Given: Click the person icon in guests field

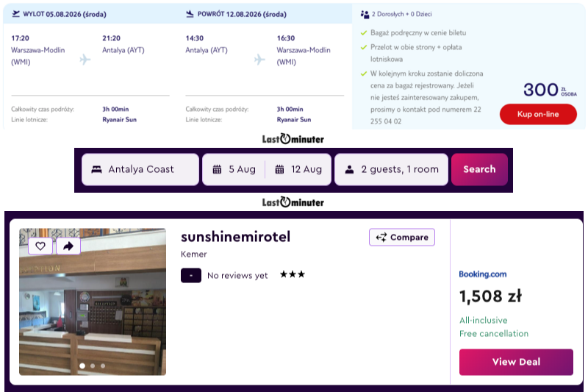Looking at the screenshot, I should coord(349,170).
